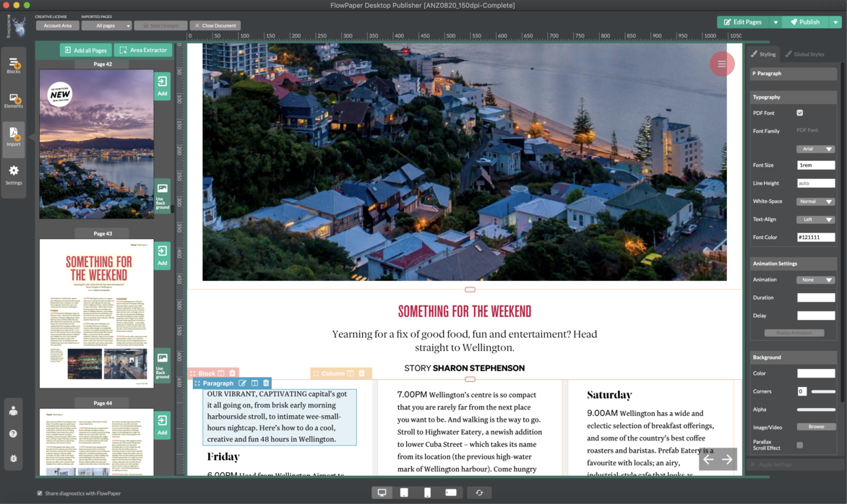Expand the Text-Align dropdown
The width and height of the screenshot is (847, 504).
click(x=816, y=220)
